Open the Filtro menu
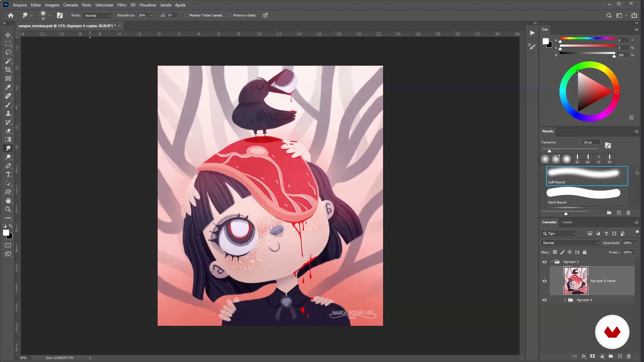 tap(122, 5)
